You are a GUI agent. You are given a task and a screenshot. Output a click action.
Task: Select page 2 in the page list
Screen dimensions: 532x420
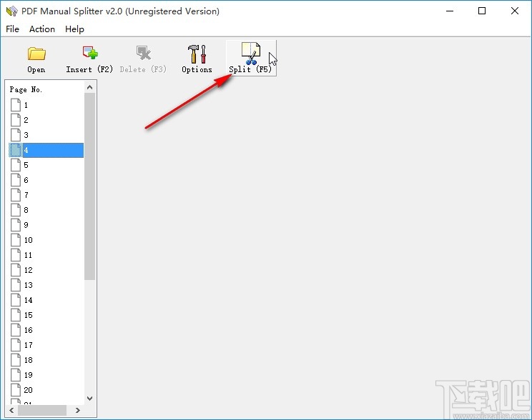(x=46, y=120)
